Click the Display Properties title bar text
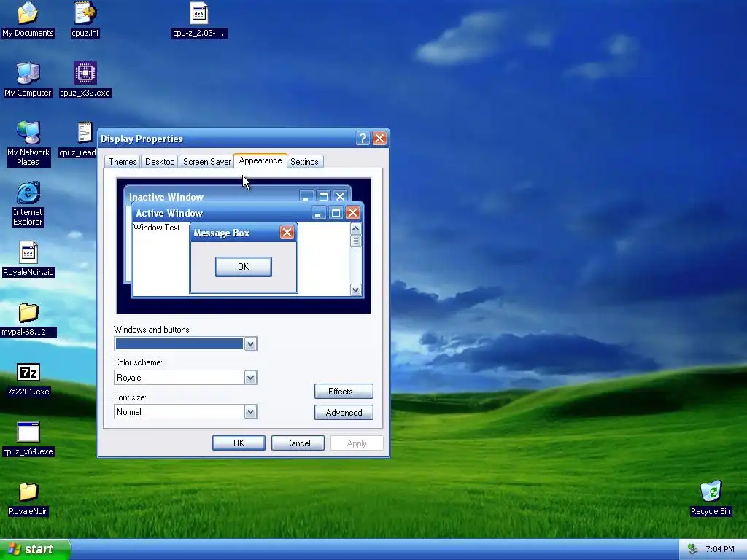747x560 pixels. pyautogui.click(x=142, y=139)
